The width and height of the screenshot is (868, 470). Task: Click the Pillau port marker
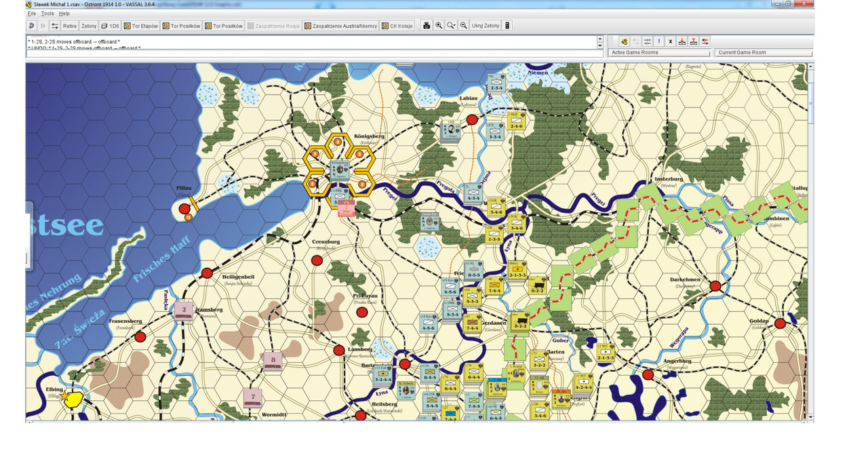click(184, 210)
